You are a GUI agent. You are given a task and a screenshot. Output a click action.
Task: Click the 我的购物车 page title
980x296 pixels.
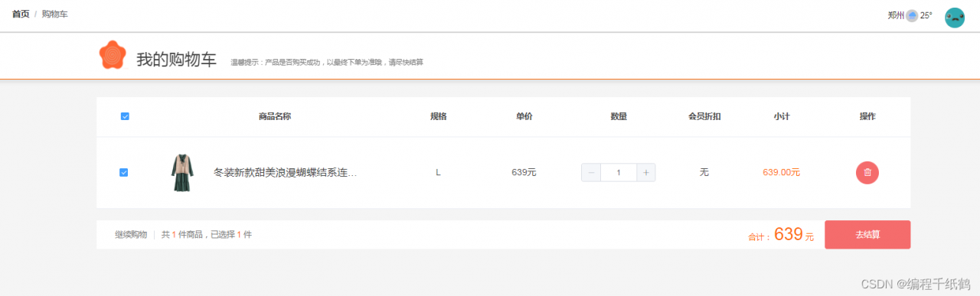(x=176, y=60)
